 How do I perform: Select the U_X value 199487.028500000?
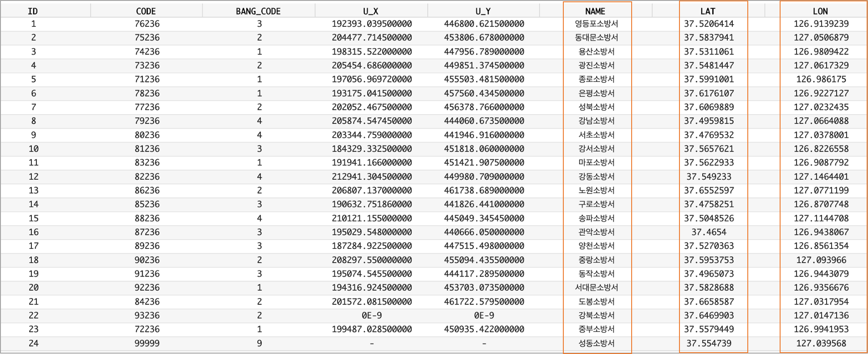372,329
